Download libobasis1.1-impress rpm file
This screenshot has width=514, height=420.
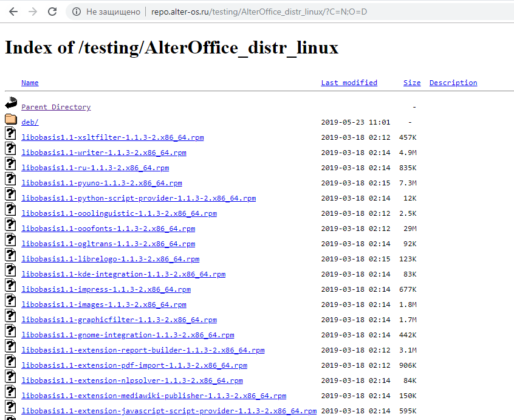coord(106,289)
